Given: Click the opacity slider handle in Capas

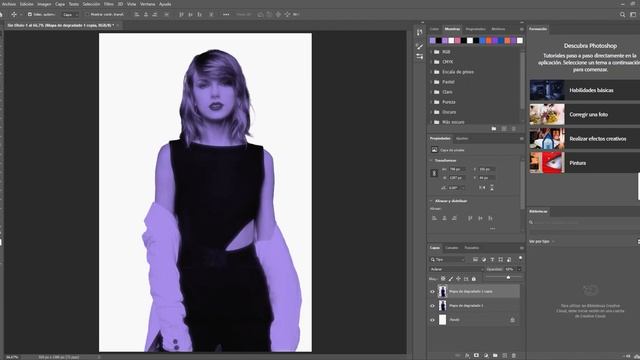Looking at the screenshot, I should (508, 278).
